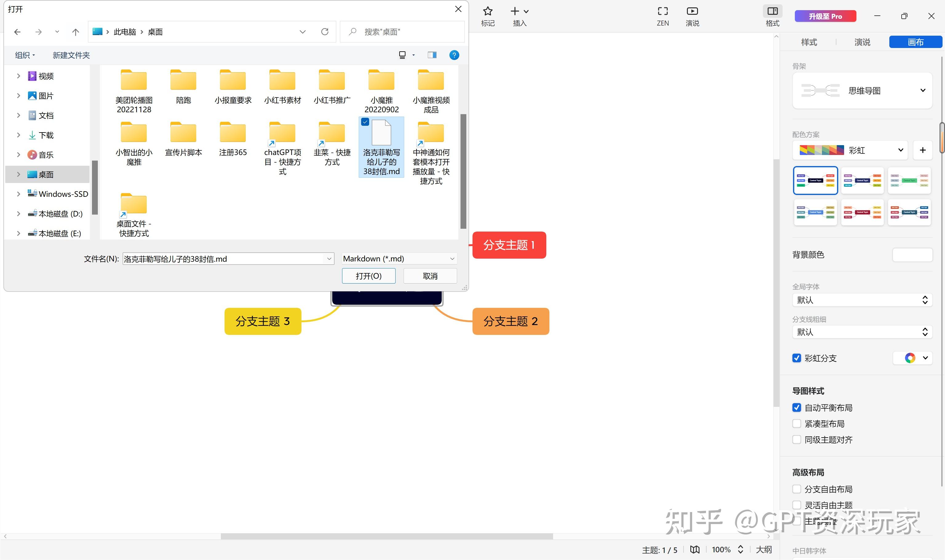
Task: Click the 标记 star icon
Action: pyautogui.click(x=487, y=11)
